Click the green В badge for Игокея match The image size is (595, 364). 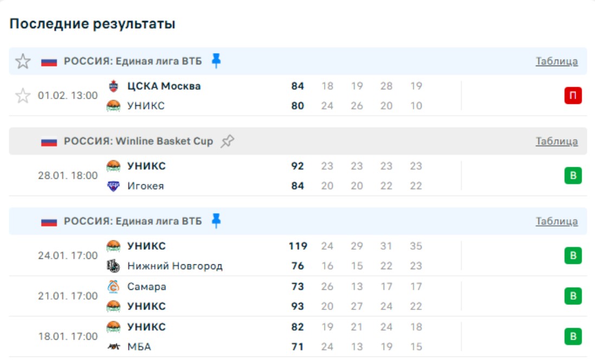573,176
